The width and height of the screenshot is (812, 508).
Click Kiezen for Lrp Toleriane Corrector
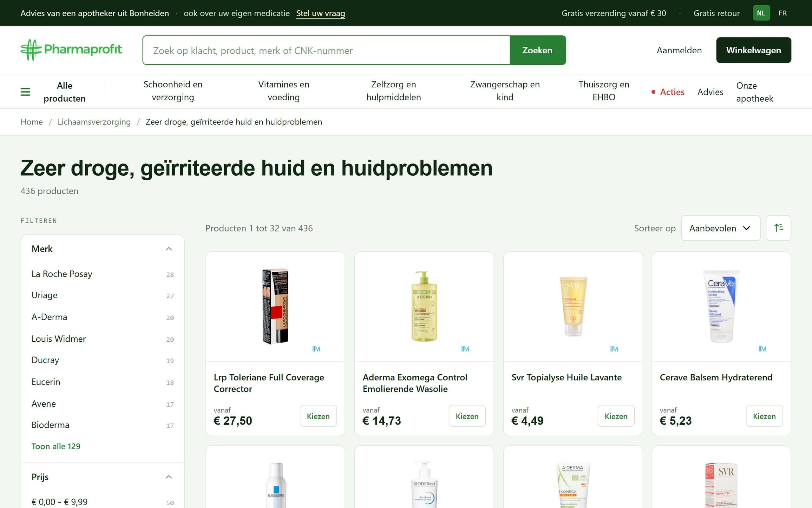click(x=318, y=416)
